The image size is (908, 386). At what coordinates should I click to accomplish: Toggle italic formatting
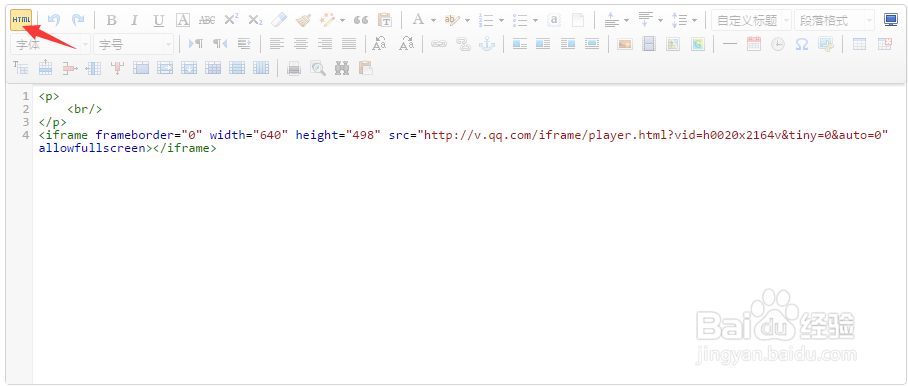[x=134, y=21]
